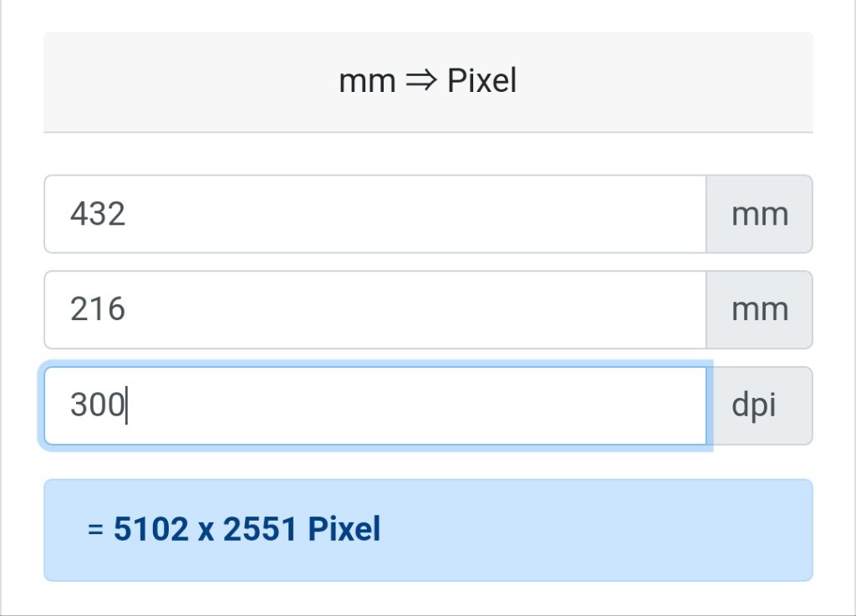Click the 5102 value in the result
Image resolution: width=856 pixels, height=616 pixels.
point(151,529)
